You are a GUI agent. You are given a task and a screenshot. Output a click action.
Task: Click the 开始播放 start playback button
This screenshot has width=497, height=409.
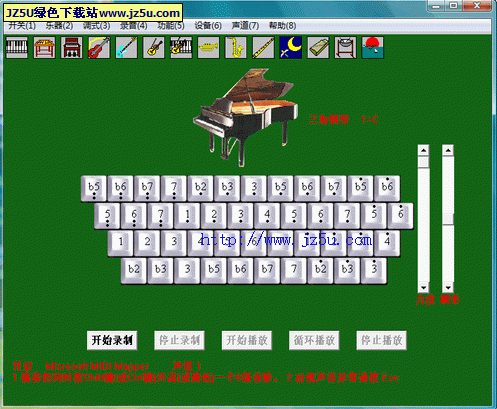[x=247, y=340]
